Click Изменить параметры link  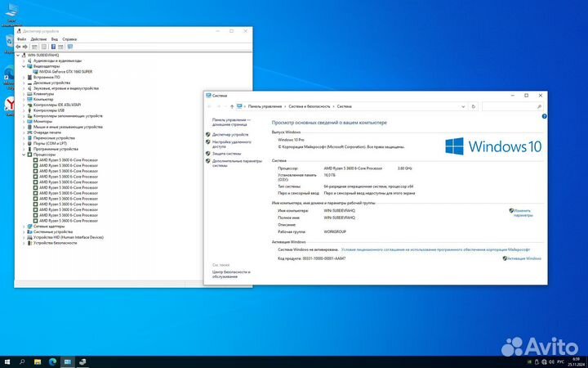pos(523,213)
